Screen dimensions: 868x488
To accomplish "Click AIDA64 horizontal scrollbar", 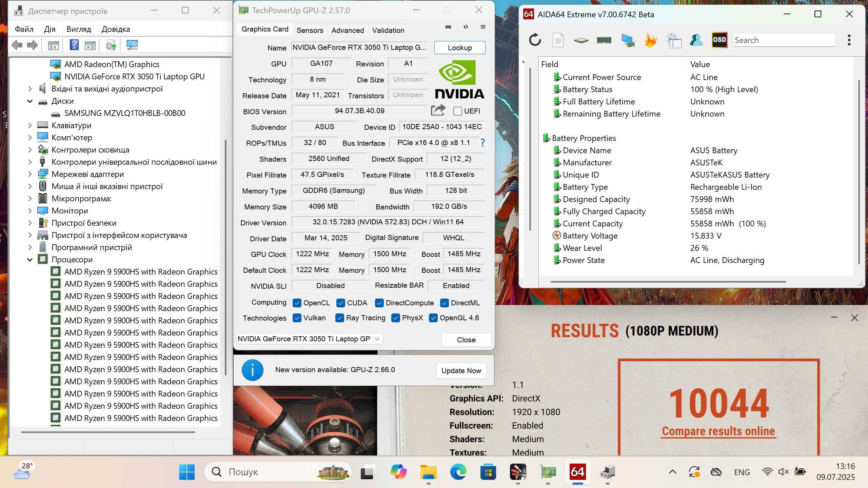I will coord(668,282).
